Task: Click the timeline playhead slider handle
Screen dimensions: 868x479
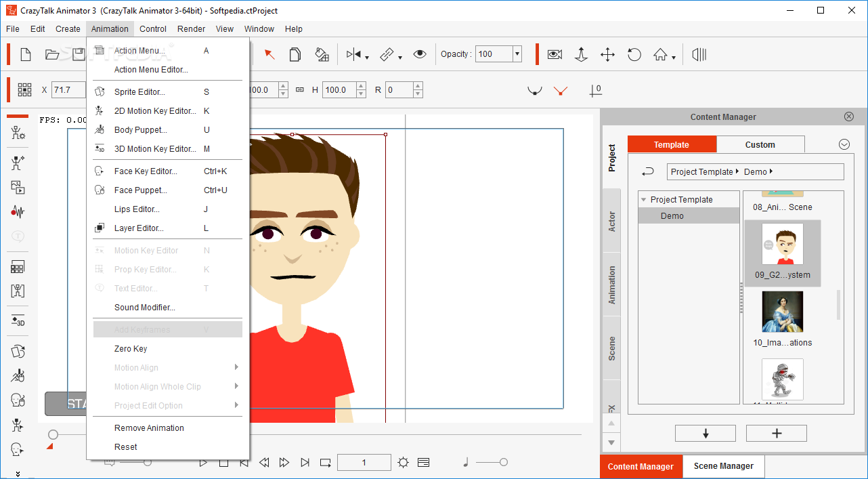Action: 53,434
